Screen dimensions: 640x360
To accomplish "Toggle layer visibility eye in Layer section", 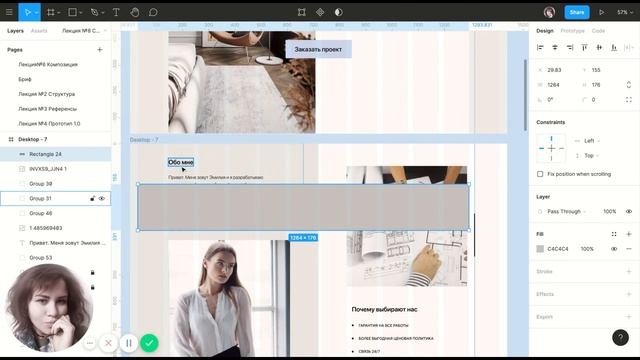I will coord(629,211).
